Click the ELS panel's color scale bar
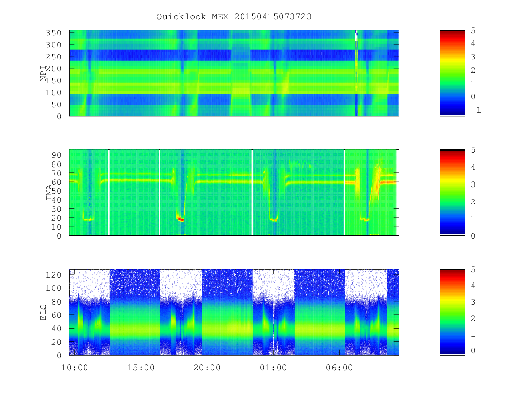The height and width of the screenshot is (399, 532). (452, 312)
